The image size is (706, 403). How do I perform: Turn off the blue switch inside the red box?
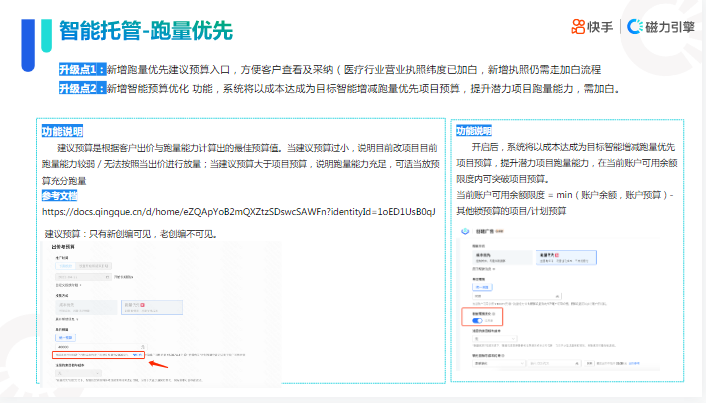pos(477,321)
